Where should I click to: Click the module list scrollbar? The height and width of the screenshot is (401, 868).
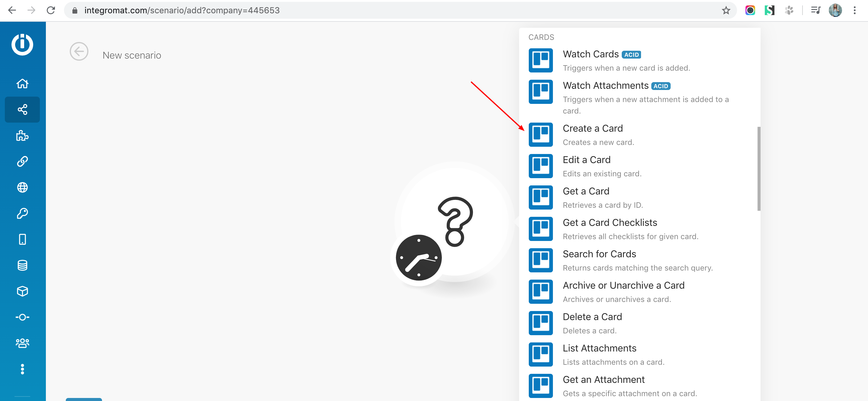[758, 168]
